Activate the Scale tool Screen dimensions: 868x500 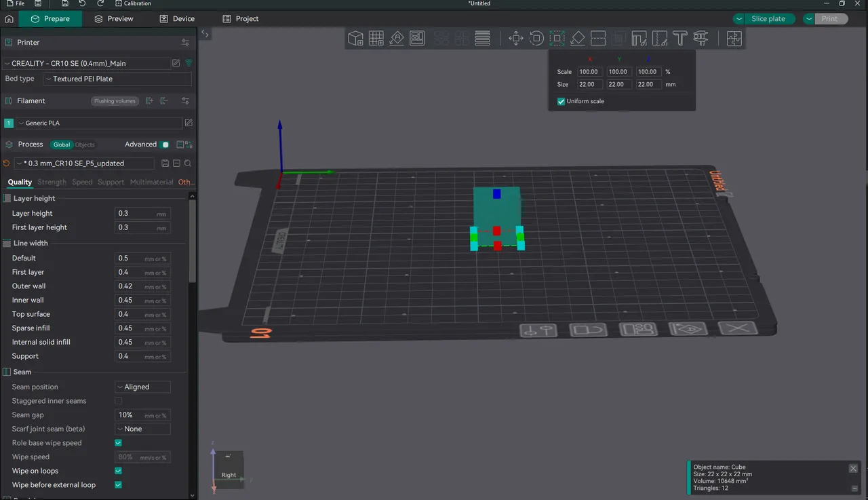pos(557,38)
